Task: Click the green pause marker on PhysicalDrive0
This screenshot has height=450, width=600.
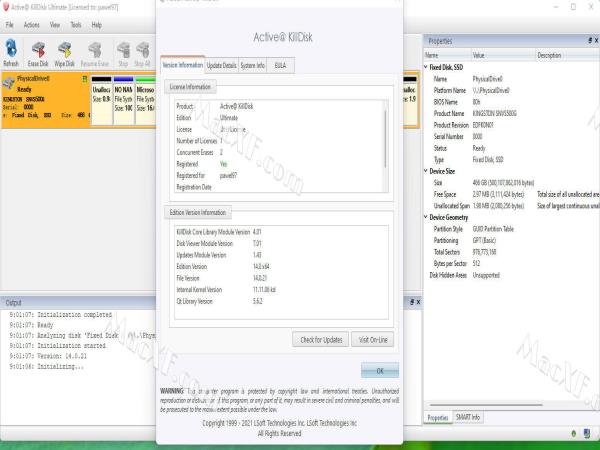Action: coord(85,79)
